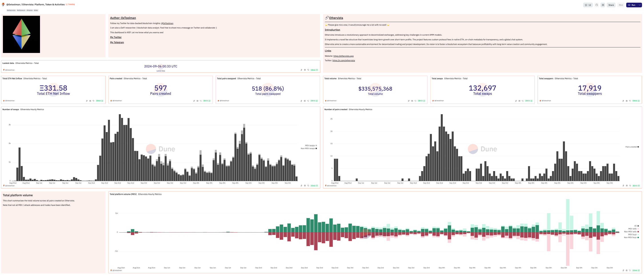Open the Share options
The width and height of the screenshot is (644, 275).
611,5
